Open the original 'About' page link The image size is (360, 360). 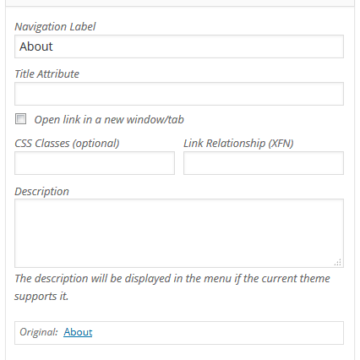[x=78, y=332]
